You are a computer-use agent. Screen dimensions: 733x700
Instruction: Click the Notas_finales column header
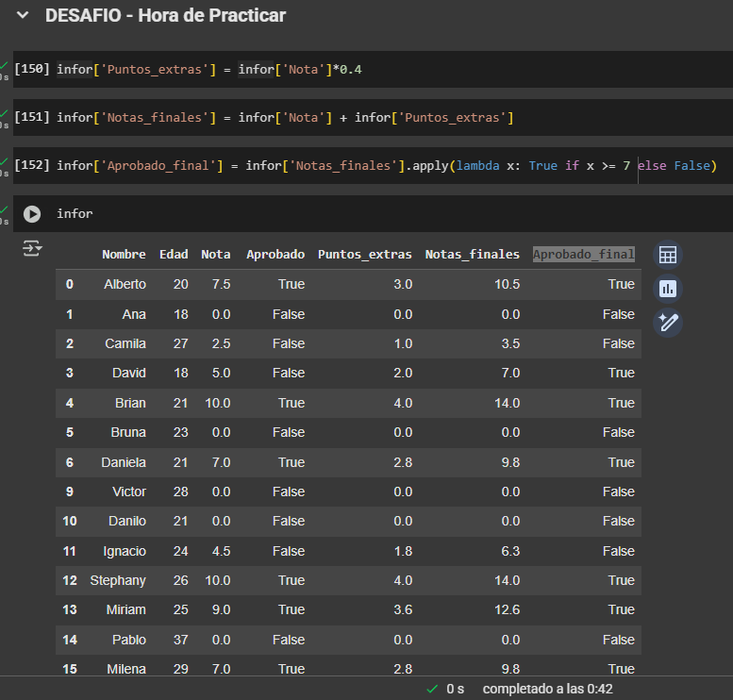[472, 255]
